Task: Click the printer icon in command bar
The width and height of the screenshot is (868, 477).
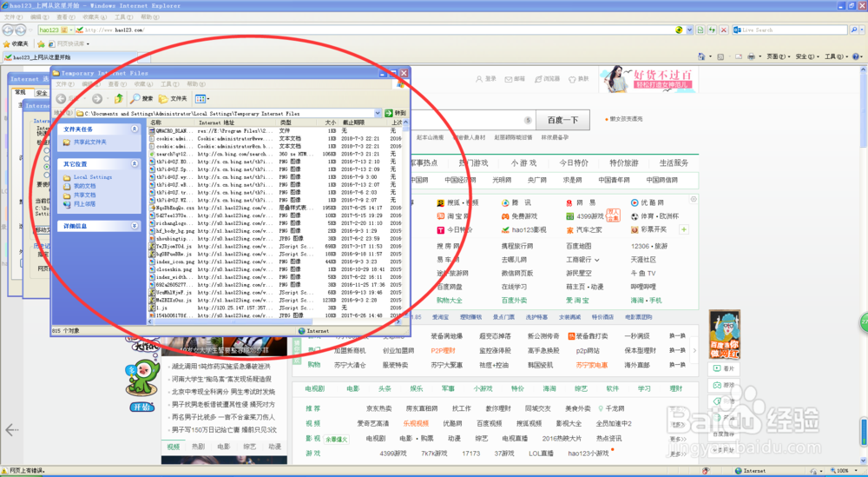Action: tap(751, 56)
